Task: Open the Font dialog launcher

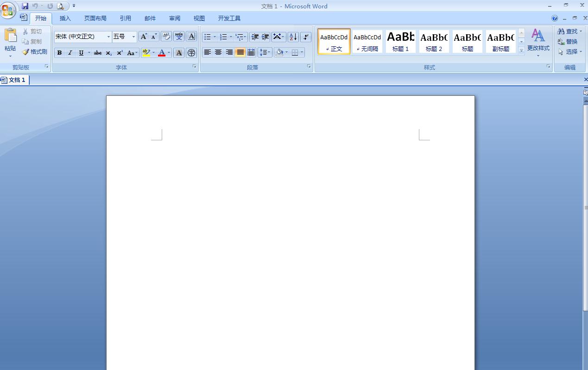Action: pos(195,67)
